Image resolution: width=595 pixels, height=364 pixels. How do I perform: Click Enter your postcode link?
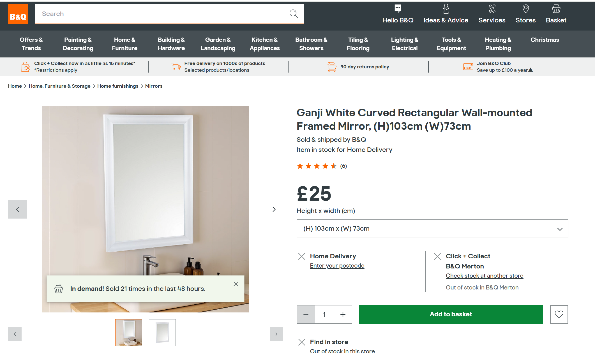point(337,266)
